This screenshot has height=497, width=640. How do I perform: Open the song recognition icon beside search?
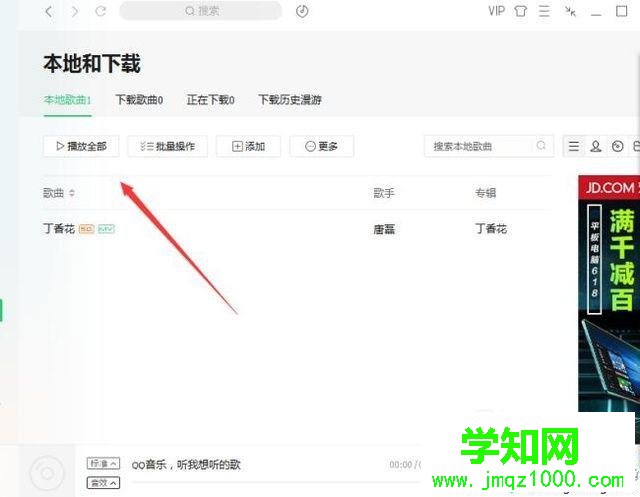[302, 11]
